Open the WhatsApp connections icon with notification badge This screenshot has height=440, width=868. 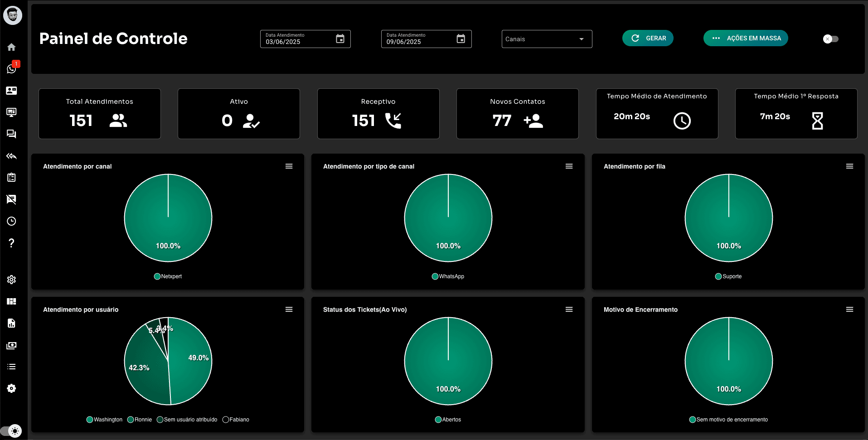coord(11,69)
